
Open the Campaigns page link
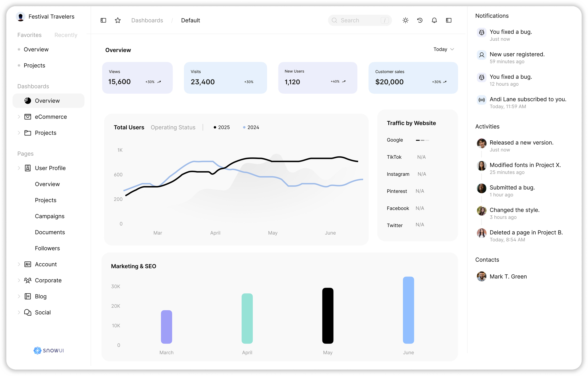50,216
